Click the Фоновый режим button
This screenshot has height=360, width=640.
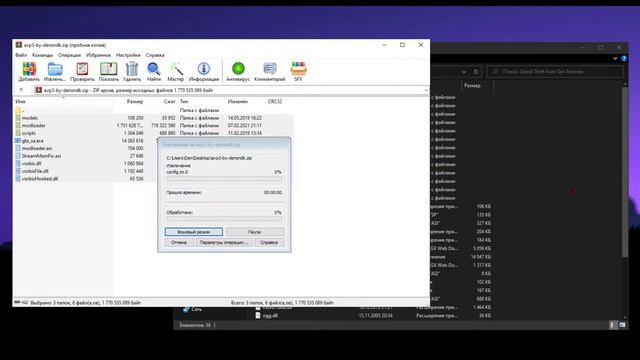coord(194,232)
